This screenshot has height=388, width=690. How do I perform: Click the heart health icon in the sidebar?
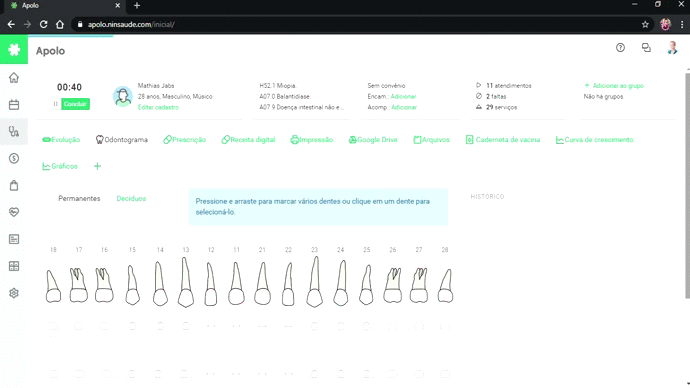pos(14,212)
